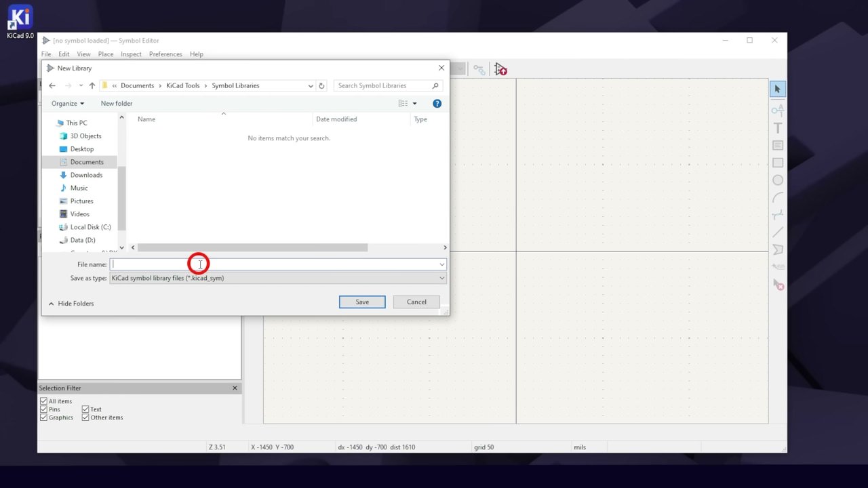
Task: Click the Cancel button
Action: [x=416, y=302]
